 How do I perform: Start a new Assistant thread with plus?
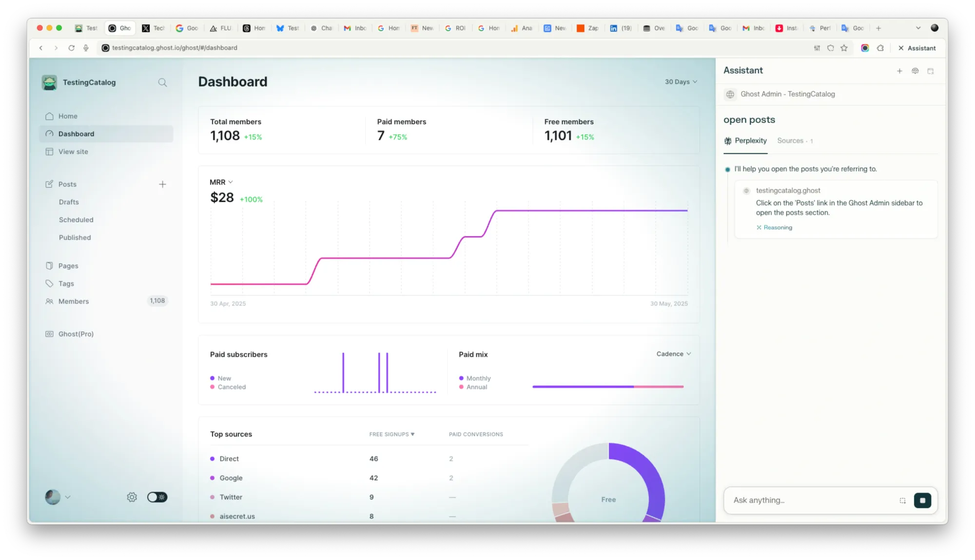[x=899, y=71]
